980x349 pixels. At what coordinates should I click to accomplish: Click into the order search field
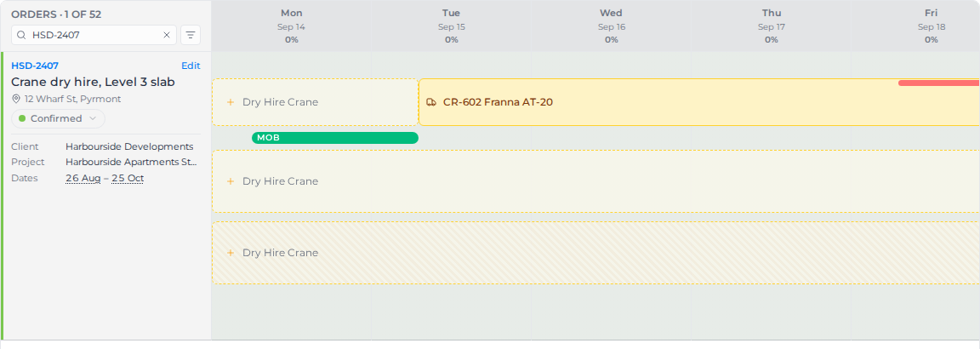94,36
